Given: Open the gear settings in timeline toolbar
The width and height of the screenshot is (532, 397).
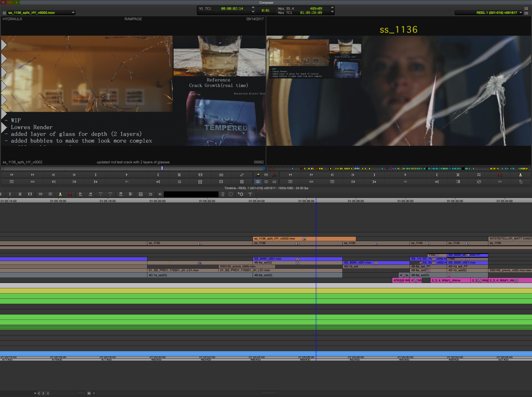Looking at the screenshot, I should point(241,194).
